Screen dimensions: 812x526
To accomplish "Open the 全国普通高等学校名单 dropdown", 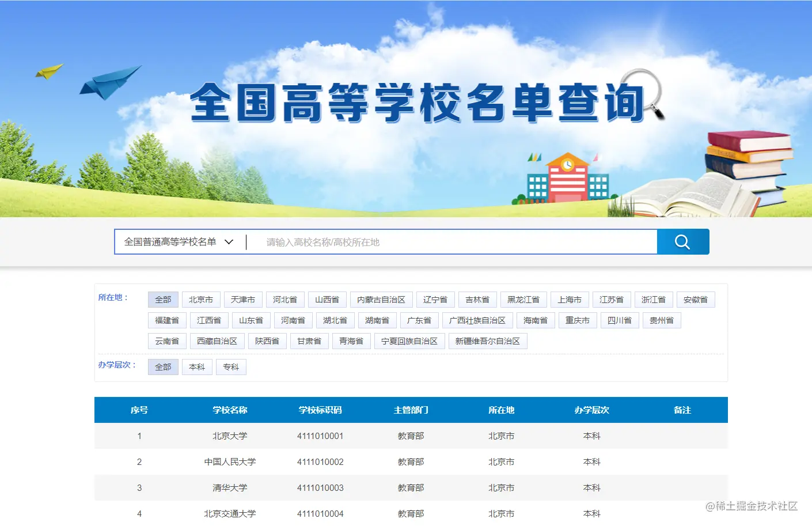I will [173, 241].
